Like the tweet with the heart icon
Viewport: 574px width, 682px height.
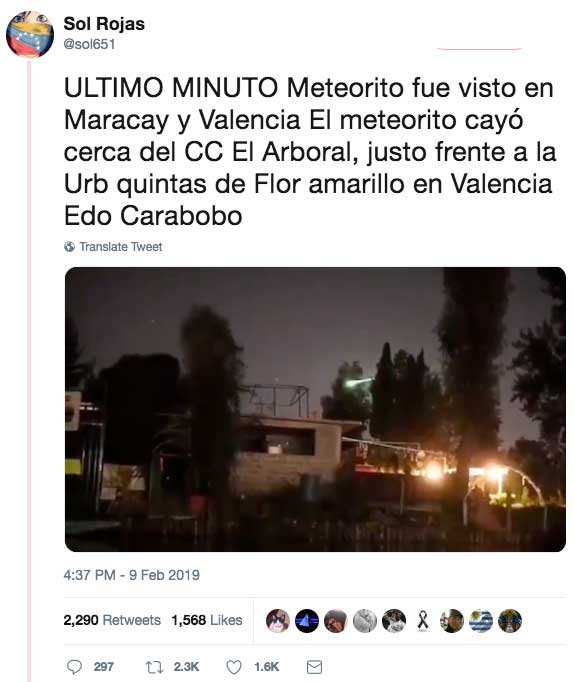234,667
